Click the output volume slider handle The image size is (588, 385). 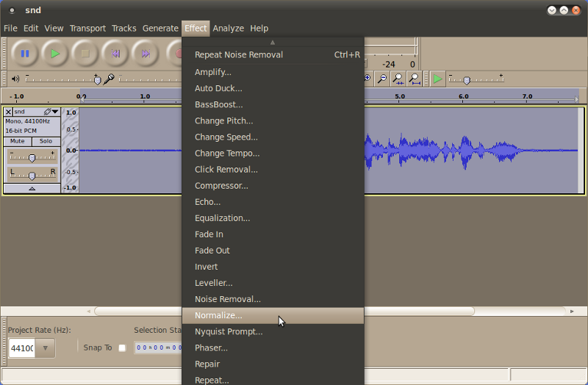[98, 80]
